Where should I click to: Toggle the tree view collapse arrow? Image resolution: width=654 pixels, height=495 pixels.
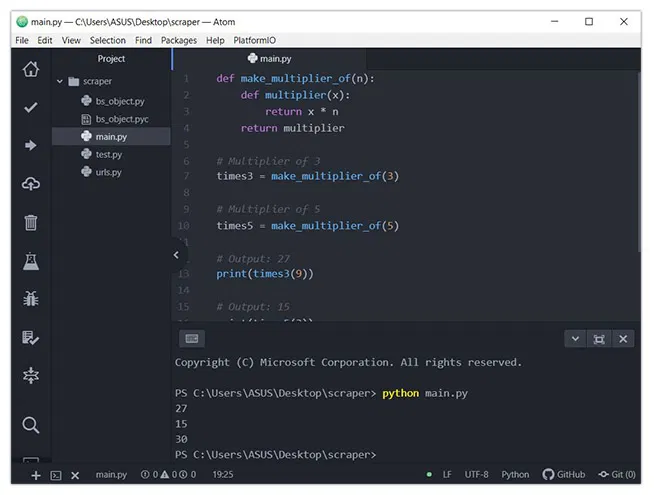tap(176, 255)
